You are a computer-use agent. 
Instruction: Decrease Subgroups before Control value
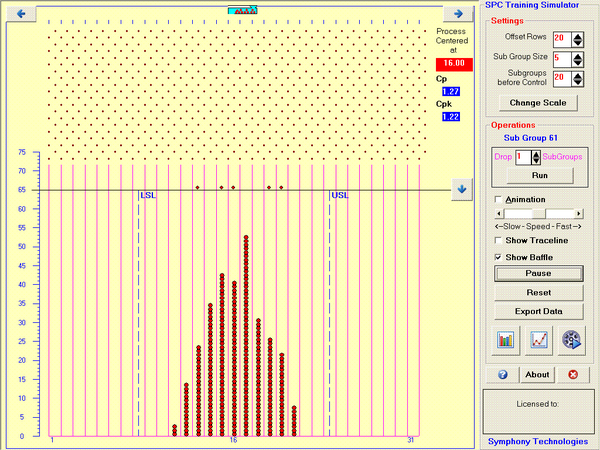pyautogui.click(x=577, y=83)
